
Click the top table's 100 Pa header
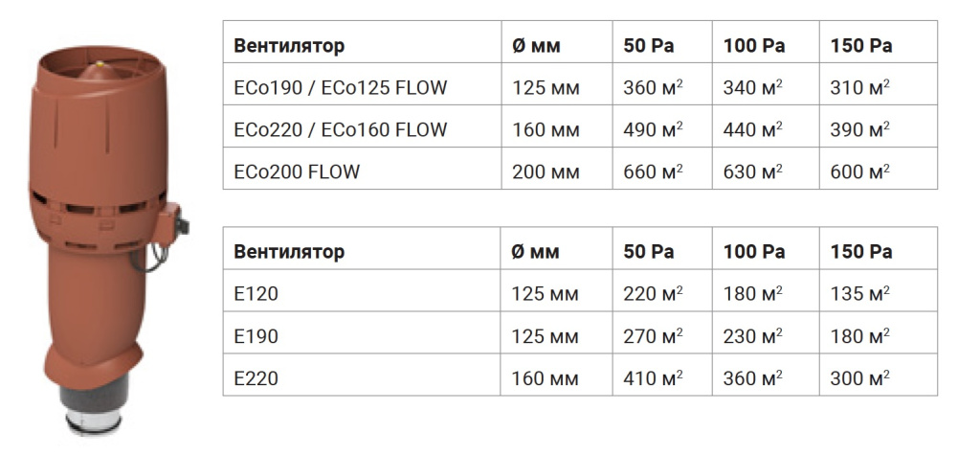pyautogui.click(x=754, y=46)
